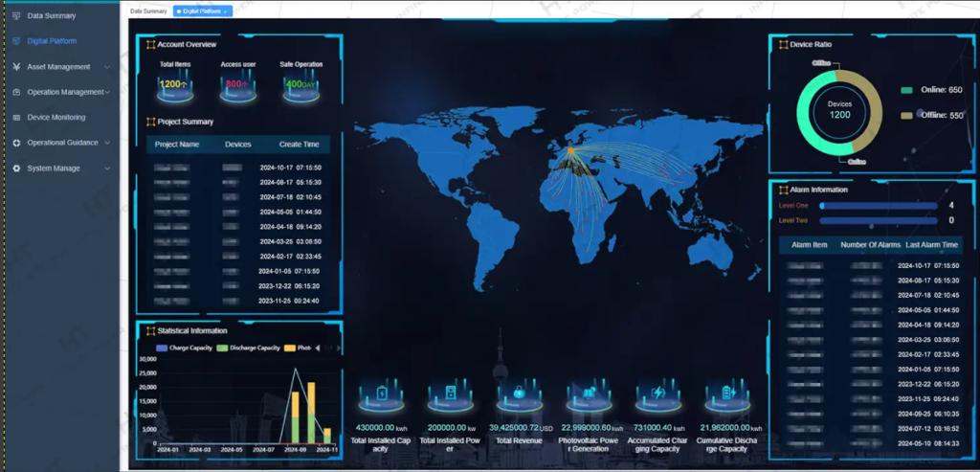Click the Total Installed Capacity battery icon

tap(381, 393)
